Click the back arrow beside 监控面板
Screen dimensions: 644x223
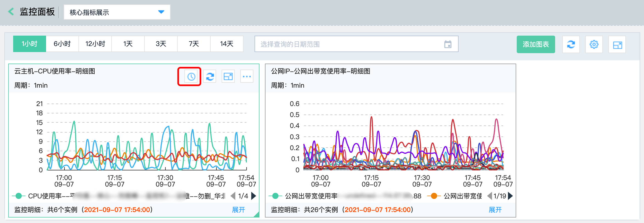pos(11,12)
